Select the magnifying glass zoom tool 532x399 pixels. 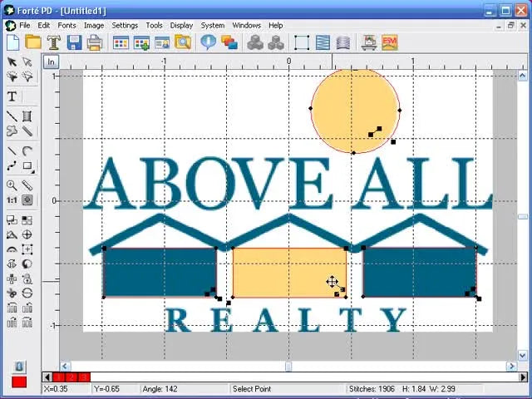[x=12, y=185]
